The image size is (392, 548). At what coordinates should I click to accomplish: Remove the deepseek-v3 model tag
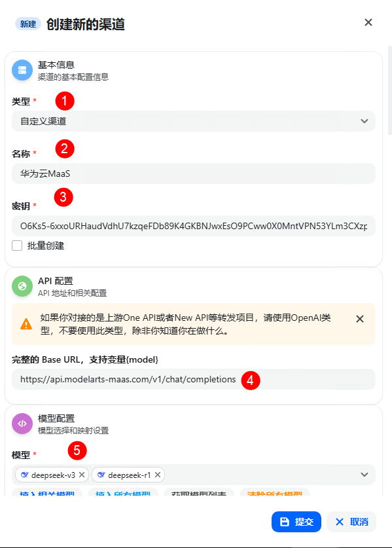pos(82,475)
